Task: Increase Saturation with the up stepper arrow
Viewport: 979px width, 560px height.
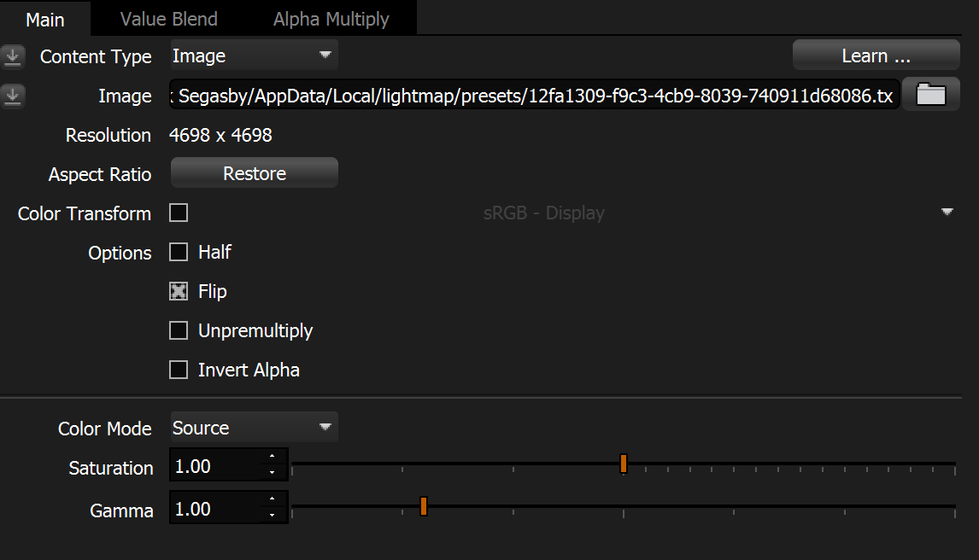Action: 272,458
